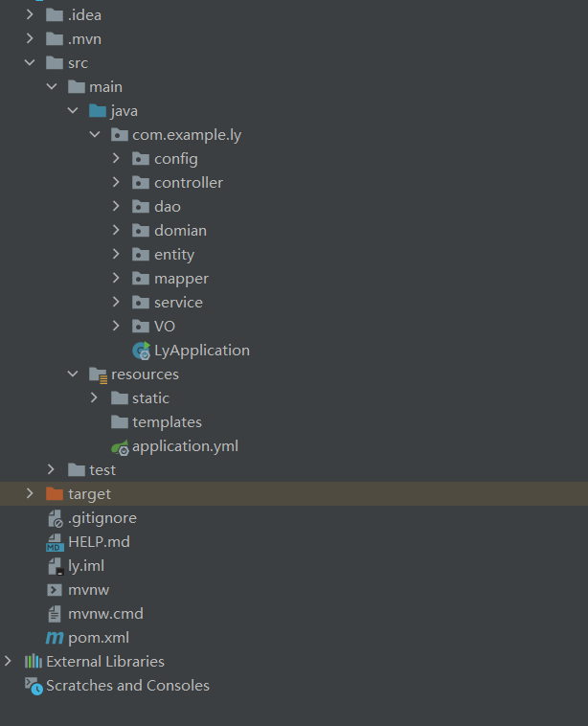Image resolution: width=588 pixels, height=726 pixels.
Task: Collapse the com.example.ly package chevron
Action: pos(95,135)
